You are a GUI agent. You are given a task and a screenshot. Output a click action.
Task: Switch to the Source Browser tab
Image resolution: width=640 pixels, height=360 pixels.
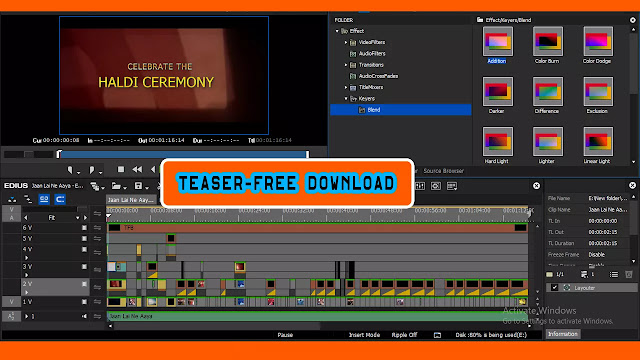tap(444, 171)
